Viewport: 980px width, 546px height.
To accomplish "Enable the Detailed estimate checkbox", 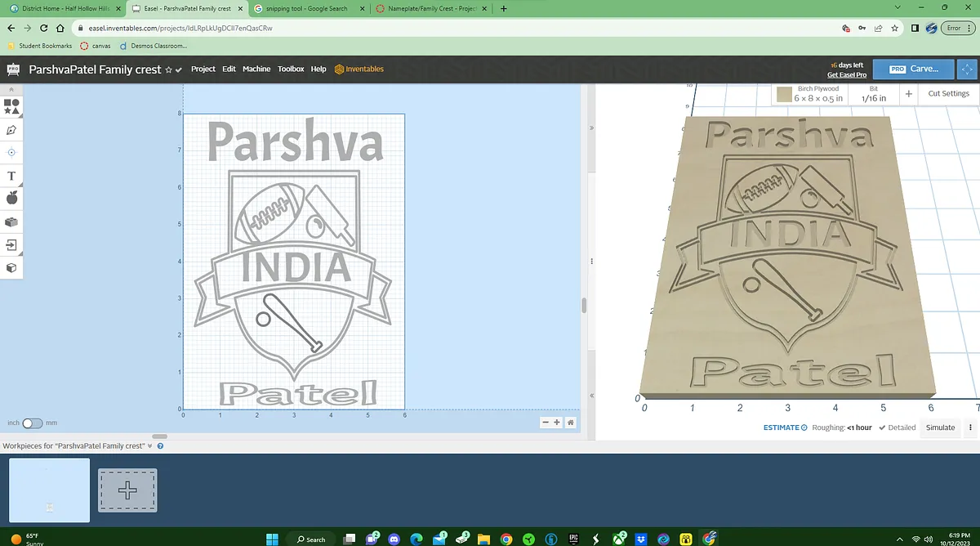I will tap(882, 427).
